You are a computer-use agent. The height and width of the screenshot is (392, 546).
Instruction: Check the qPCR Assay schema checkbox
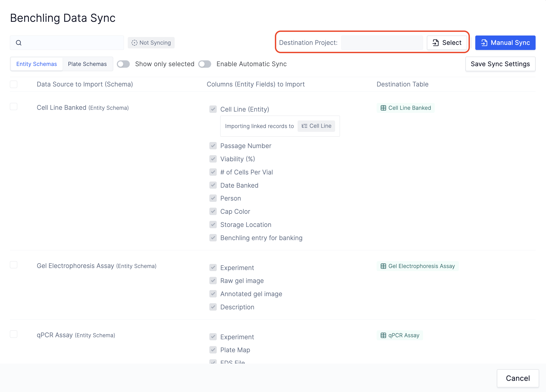[14, 334]
